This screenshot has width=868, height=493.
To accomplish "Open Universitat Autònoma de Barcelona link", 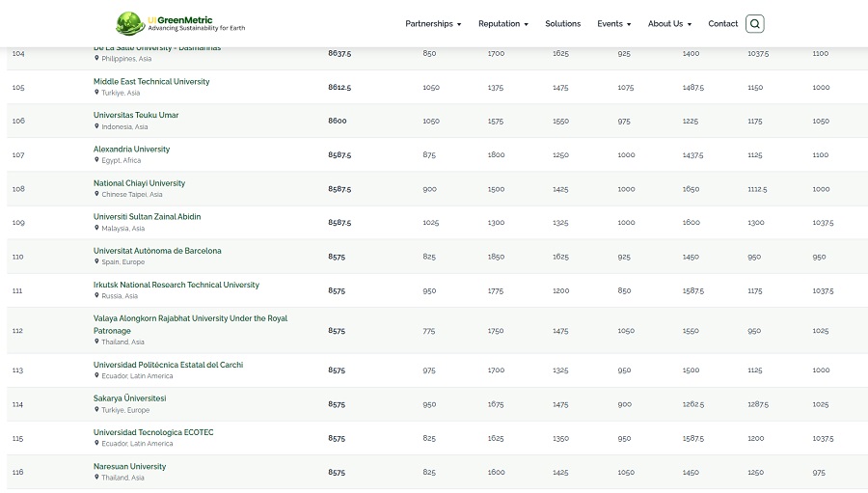I will pyautogui.click(x=157, y=251).
